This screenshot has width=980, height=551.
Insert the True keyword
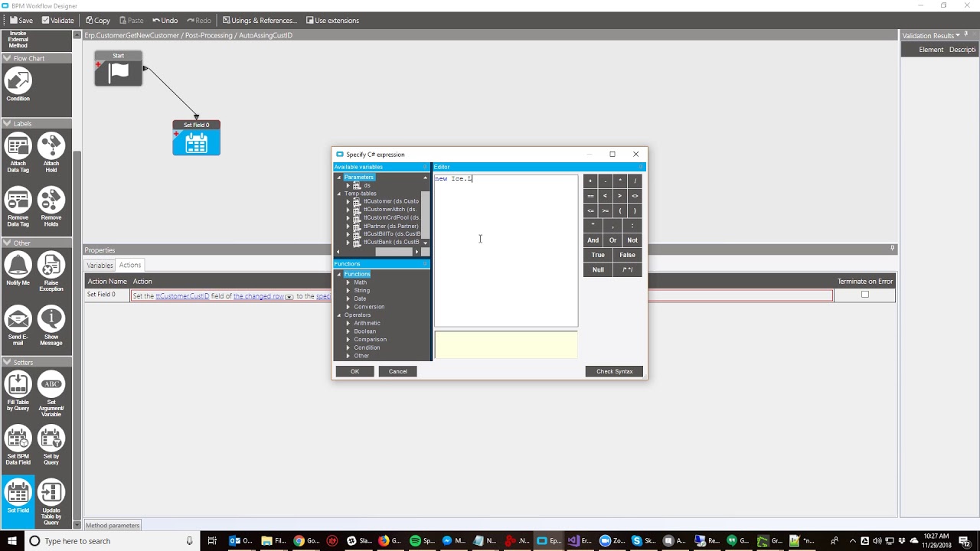coord(598,255)
